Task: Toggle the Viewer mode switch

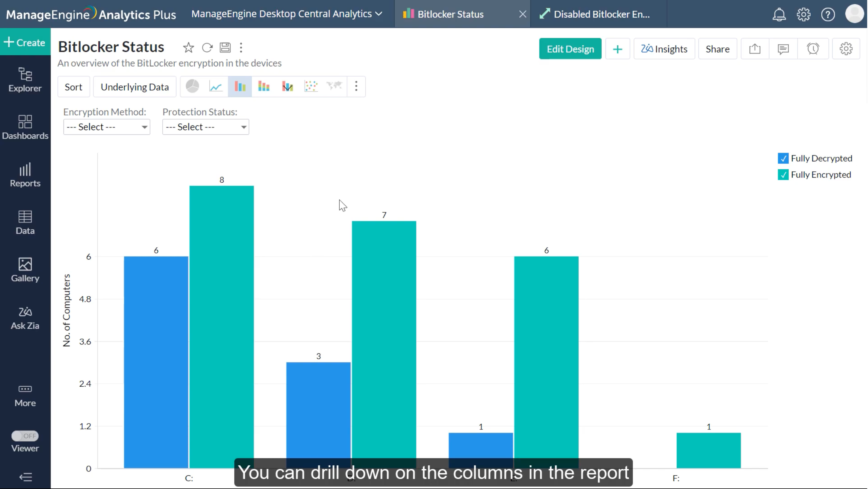Action: (x=25, y=436)
